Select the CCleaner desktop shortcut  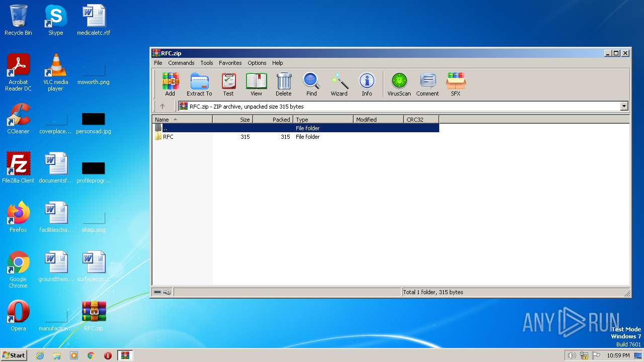click(18, 119)
